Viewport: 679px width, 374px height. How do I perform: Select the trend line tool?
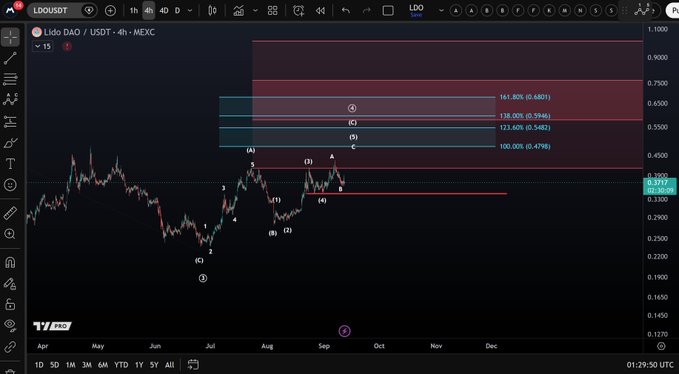pos(10,58)
